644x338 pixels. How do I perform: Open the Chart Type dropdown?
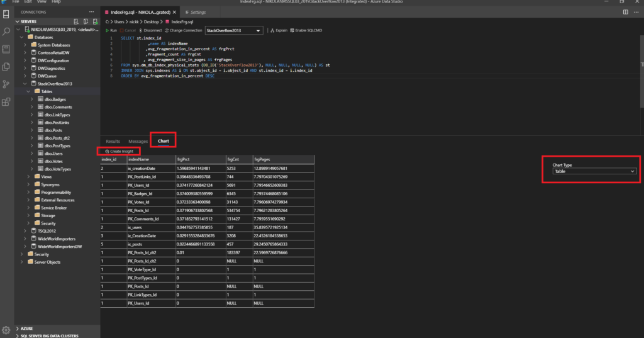(x=594, y=171)
